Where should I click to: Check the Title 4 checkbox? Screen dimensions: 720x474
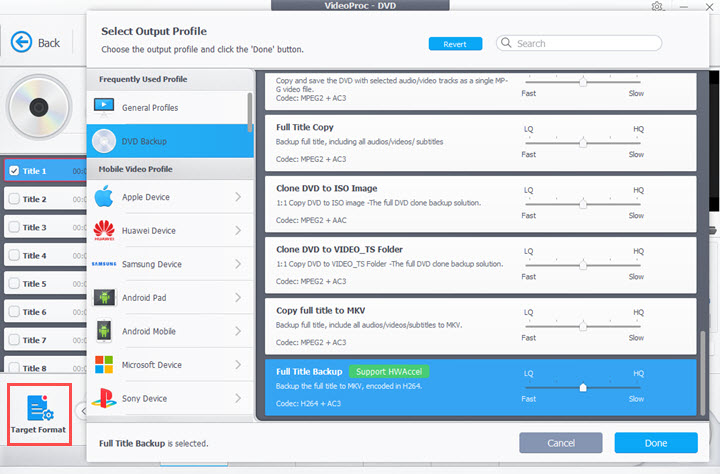click(x=14, y=255)
